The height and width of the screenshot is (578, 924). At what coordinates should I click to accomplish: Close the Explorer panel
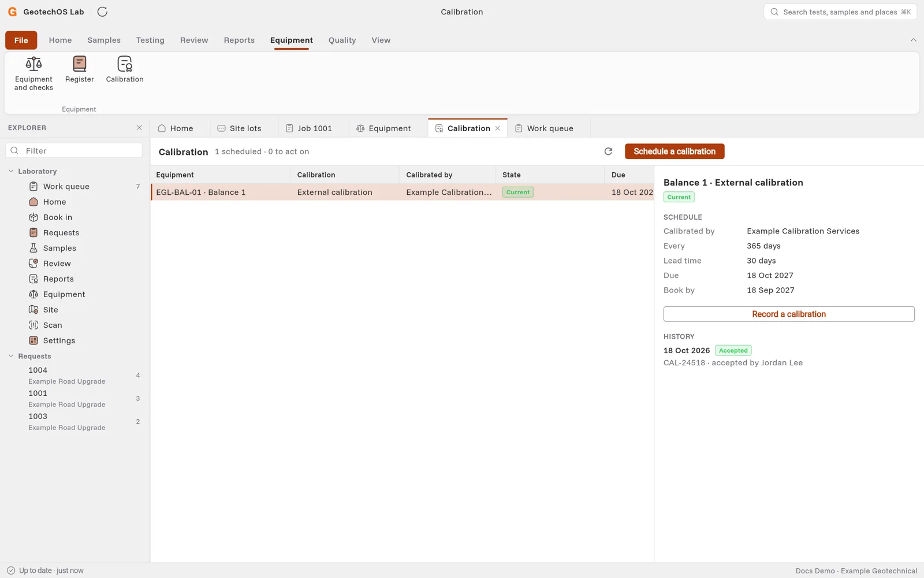pyautogui.click(x=139, y=128)
